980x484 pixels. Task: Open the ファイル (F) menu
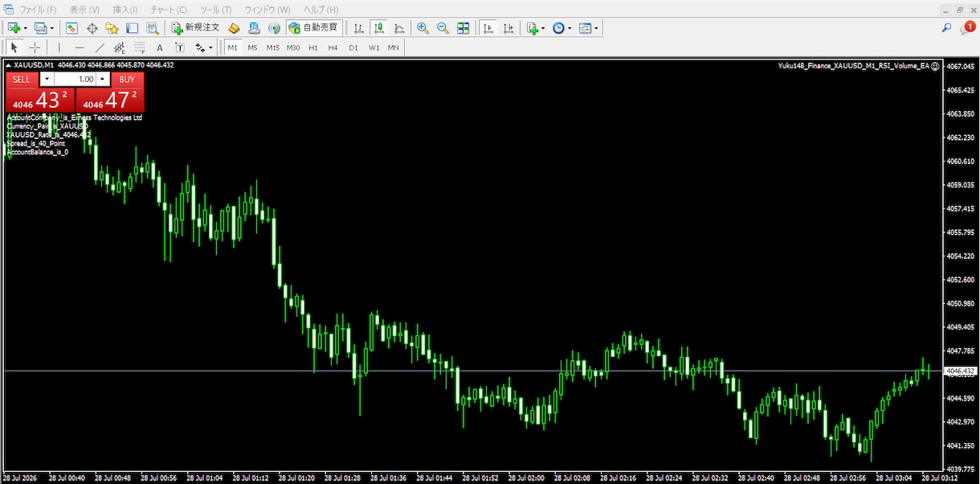pos(38,10)
